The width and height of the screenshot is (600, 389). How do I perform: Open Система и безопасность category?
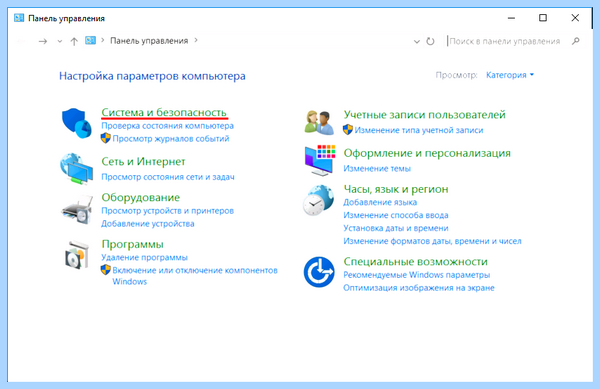164,112
